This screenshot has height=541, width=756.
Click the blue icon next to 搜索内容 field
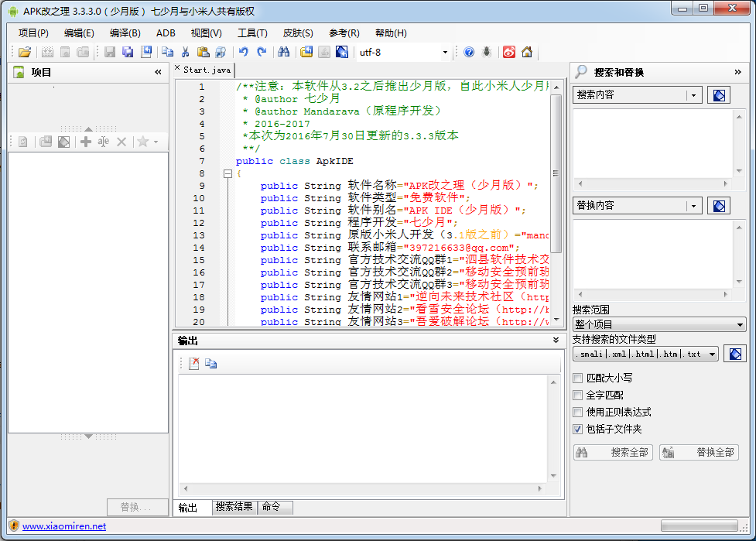719,95
